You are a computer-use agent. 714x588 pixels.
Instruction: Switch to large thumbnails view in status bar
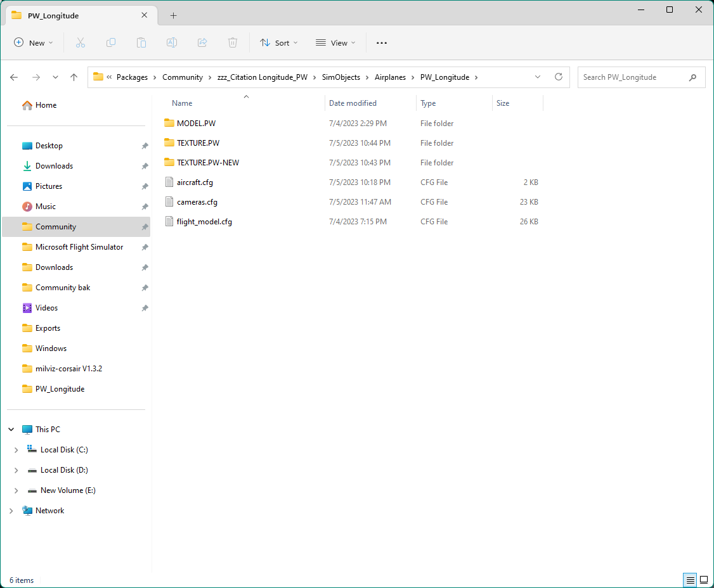[x=703, y=580]
